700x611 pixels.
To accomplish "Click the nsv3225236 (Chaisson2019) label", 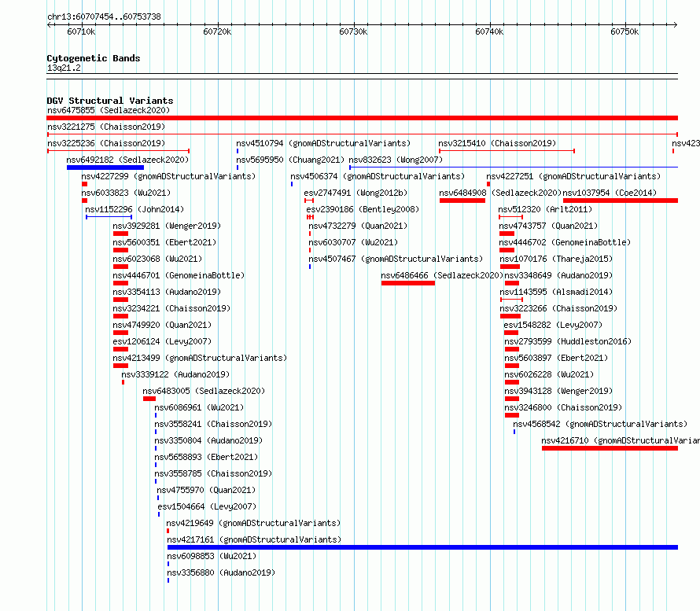I will pos(106,143).
